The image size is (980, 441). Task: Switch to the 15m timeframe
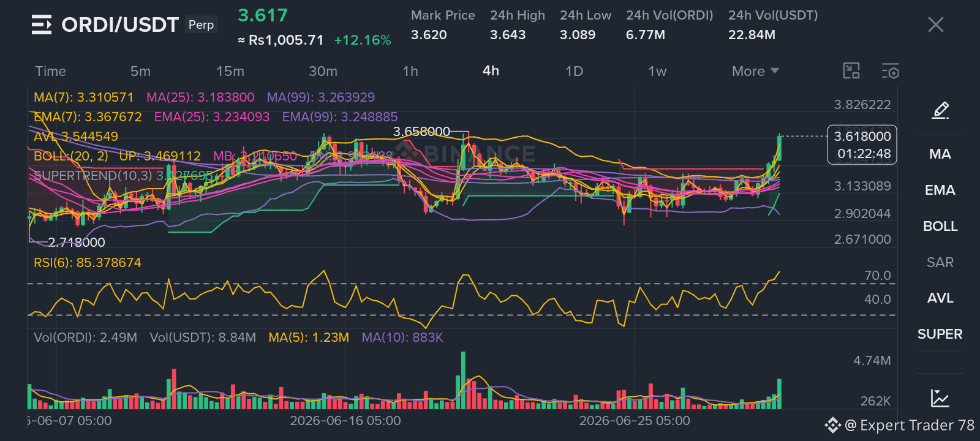[230, 71]
